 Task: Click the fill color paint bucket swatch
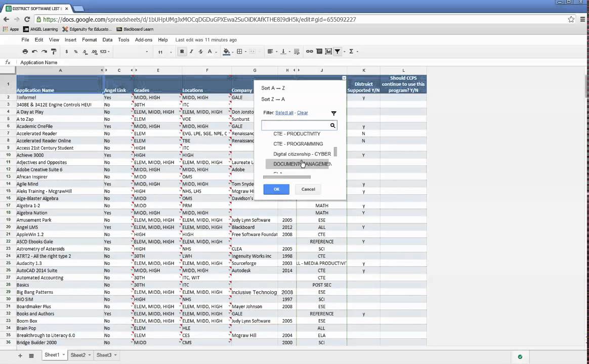click(x=227, y=52)
